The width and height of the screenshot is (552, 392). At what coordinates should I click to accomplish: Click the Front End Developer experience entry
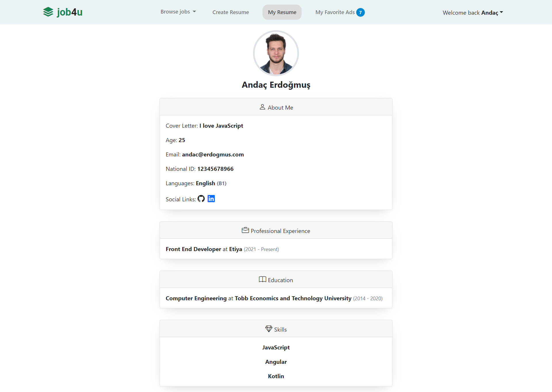(x=193, y=249)
